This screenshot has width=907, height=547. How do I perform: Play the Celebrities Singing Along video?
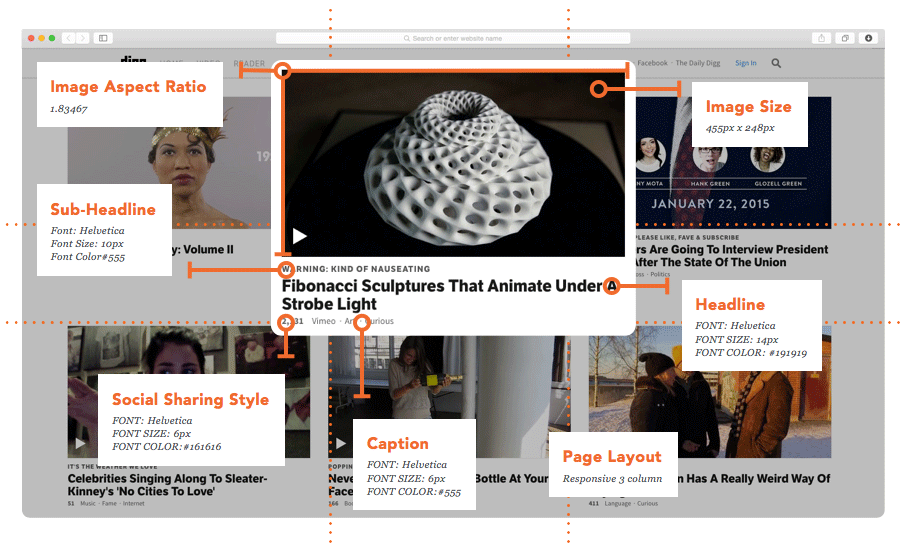[80, 443]
